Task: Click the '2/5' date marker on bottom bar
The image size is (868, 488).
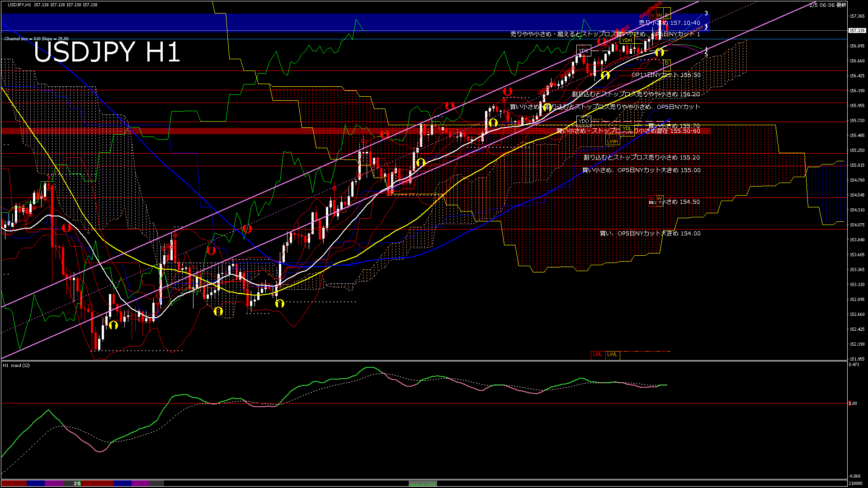Action: pos(77,483)
